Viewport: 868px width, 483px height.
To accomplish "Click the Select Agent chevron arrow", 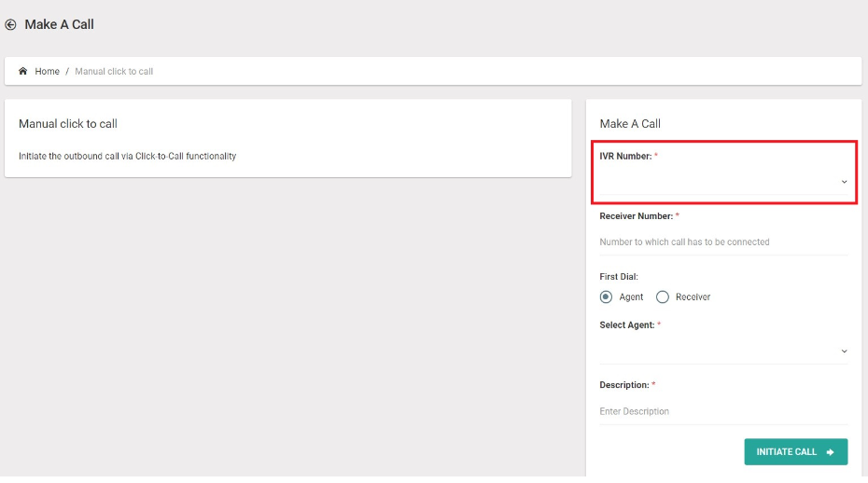I will (844, 351).
